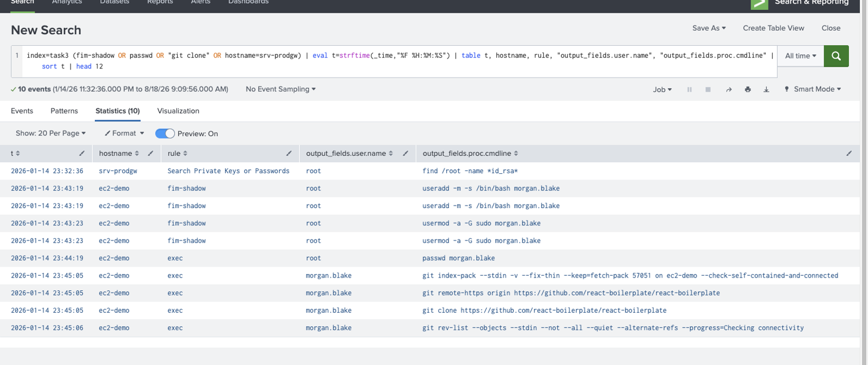The width and height of the screenshot is (868, 365).
Task: Open the Format options dropdown
Action: [x=124, y=133]
